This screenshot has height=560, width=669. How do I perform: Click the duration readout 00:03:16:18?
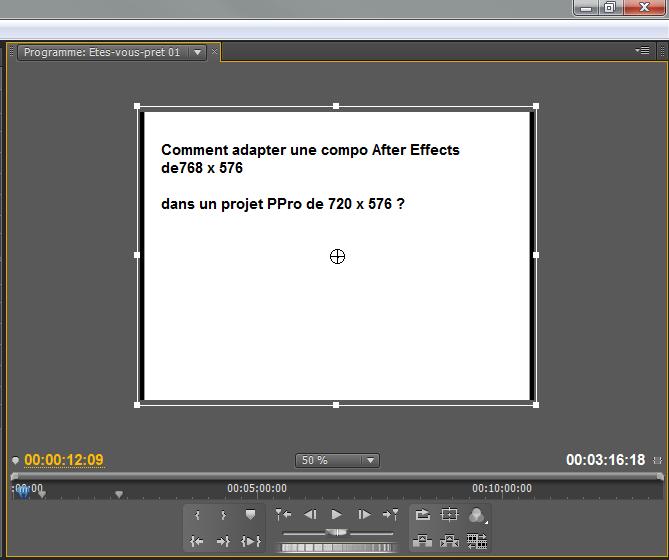click(x=605, y=460)
